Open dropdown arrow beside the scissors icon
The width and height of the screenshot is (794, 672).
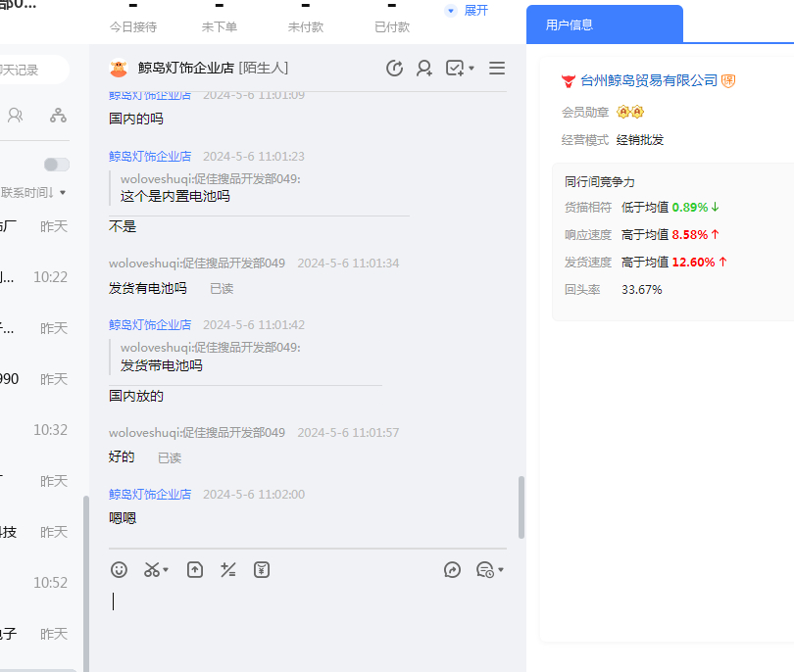tap(166, 570)
